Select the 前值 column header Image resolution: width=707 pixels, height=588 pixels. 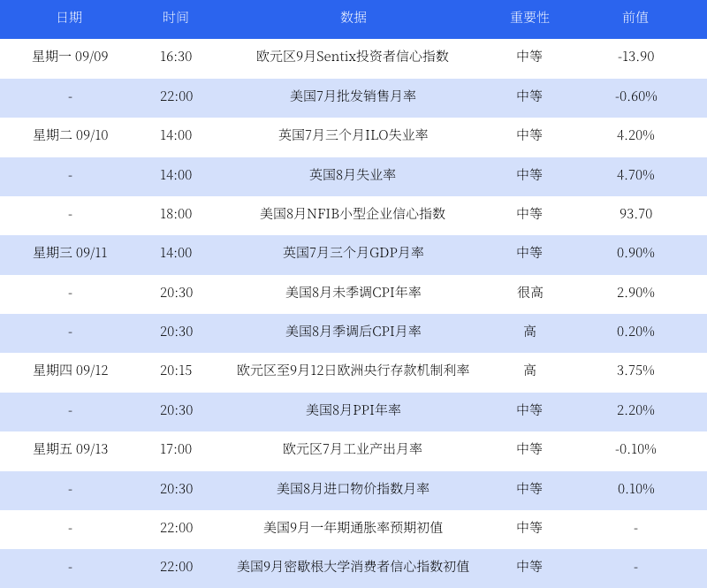pyautogui.click(x=635, y=18)
